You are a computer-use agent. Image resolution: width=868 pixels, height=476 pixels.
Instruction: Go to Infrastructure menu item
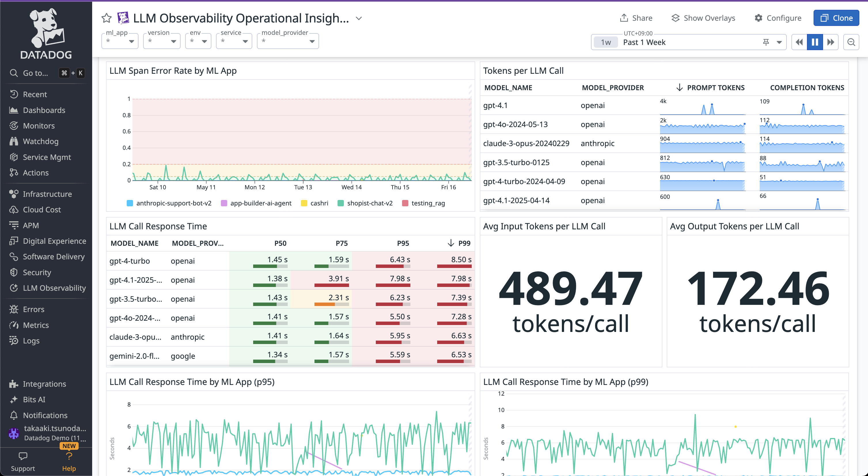(47, 194)
